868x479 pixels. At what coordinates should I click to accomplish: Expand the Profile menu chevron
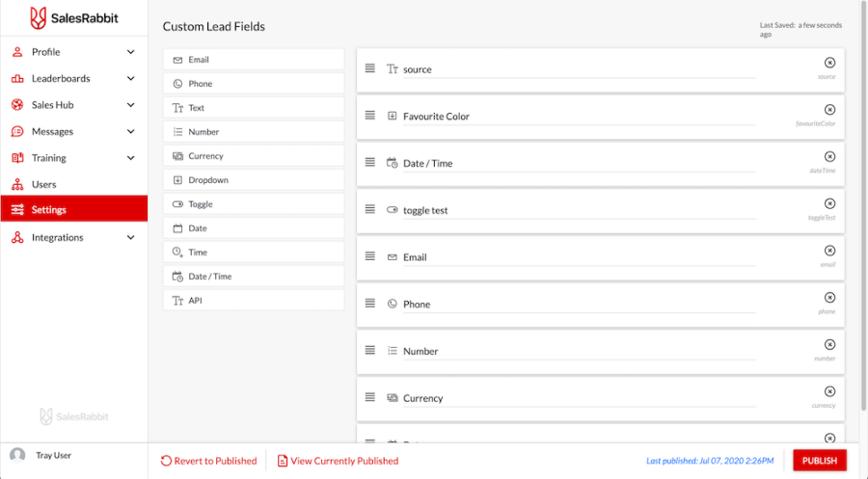(x=131, y=52)
